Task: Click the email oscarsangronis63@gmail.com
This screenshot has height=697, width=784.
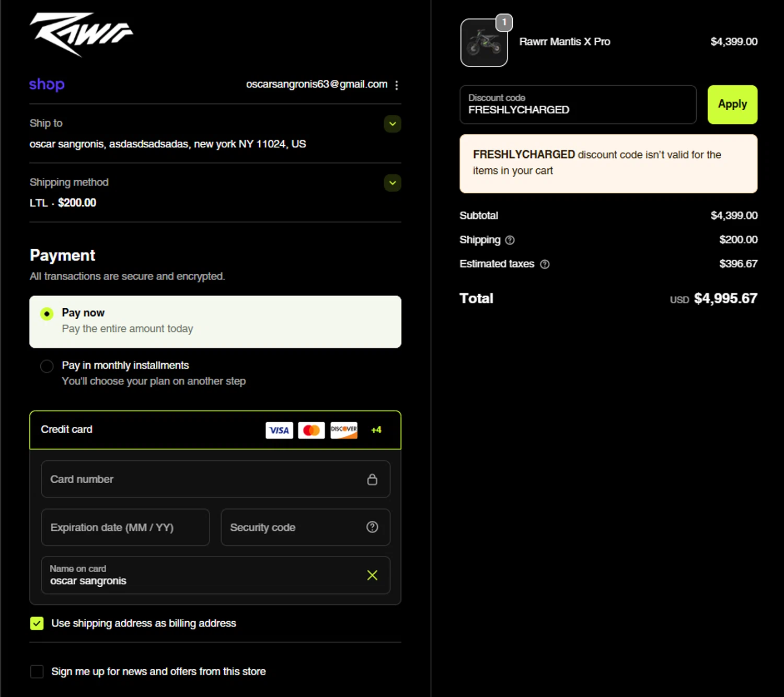Action: pos(317,84)
